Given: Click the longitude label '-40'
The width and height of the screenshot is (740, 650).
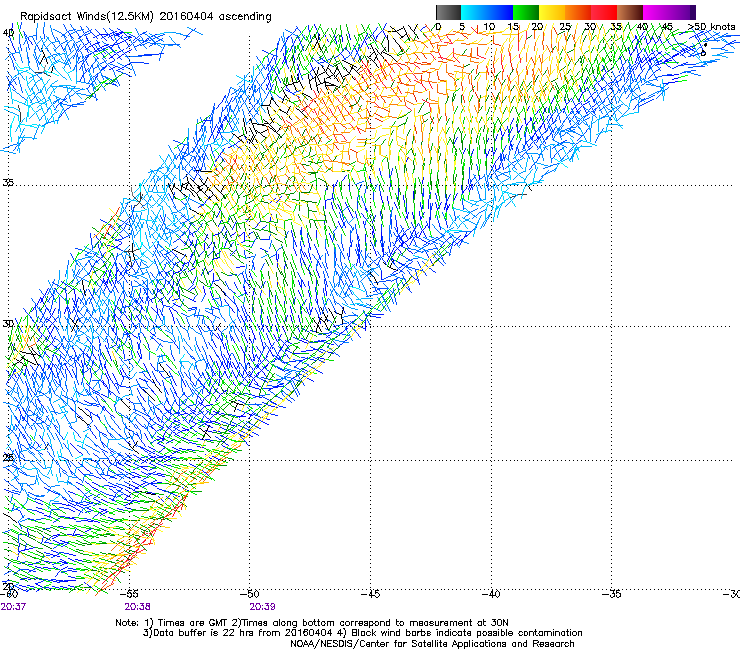Looking at the screenshot, I should 491,594.
